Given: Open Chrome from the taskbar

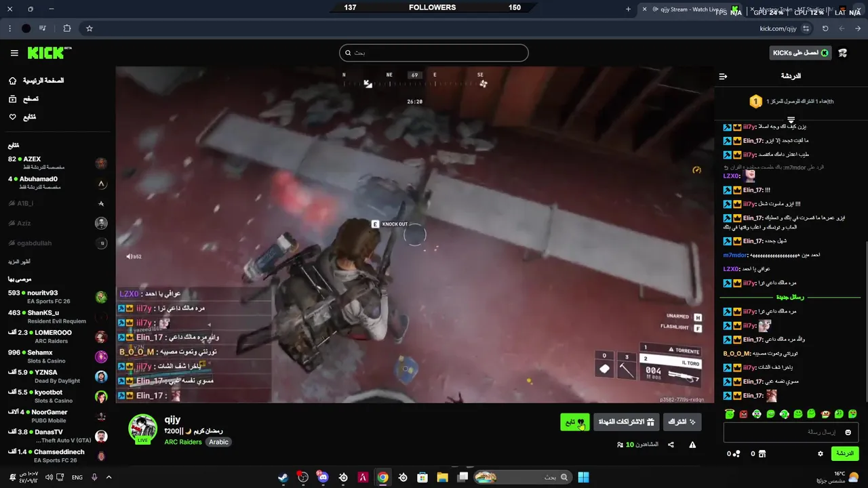Looking at the screenshot, I should pyautogui.click(x=383, y=477).
